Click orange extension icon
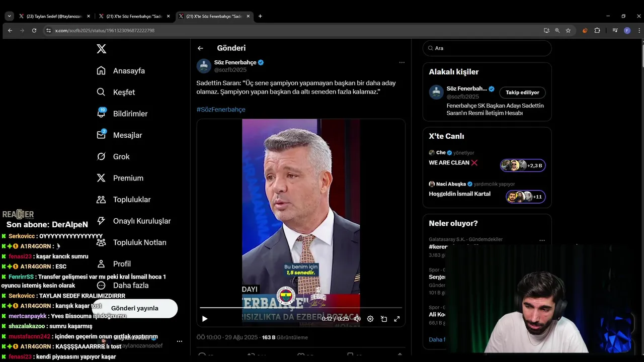 pyautogui.click(x=585, y=31)
